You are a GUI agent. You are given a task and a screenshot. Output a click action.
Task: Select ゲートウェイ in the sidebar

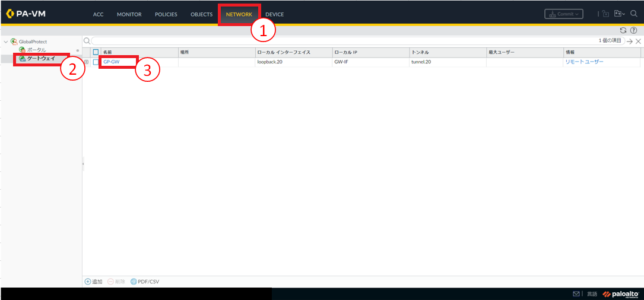pyautogui.click(x=40, y=59)
